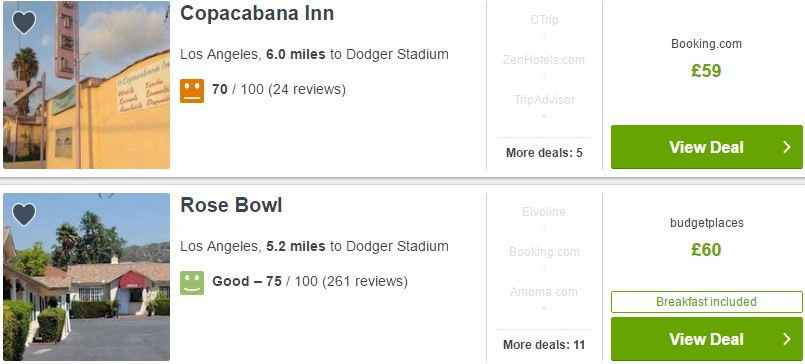Image resolution: width=805 pixels, height=364 pixels.
Task: Select TripAdvisor deal option
Action: point(544,100)
